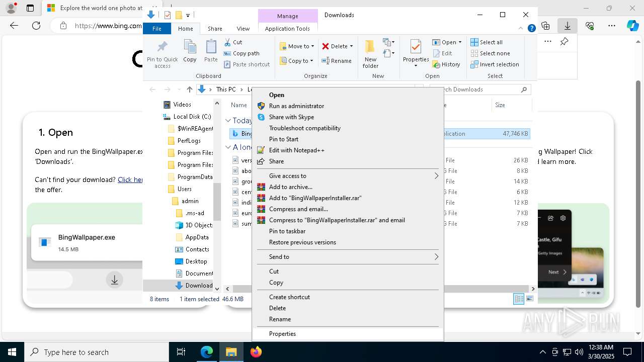Click the Size column header

(511, 105)
